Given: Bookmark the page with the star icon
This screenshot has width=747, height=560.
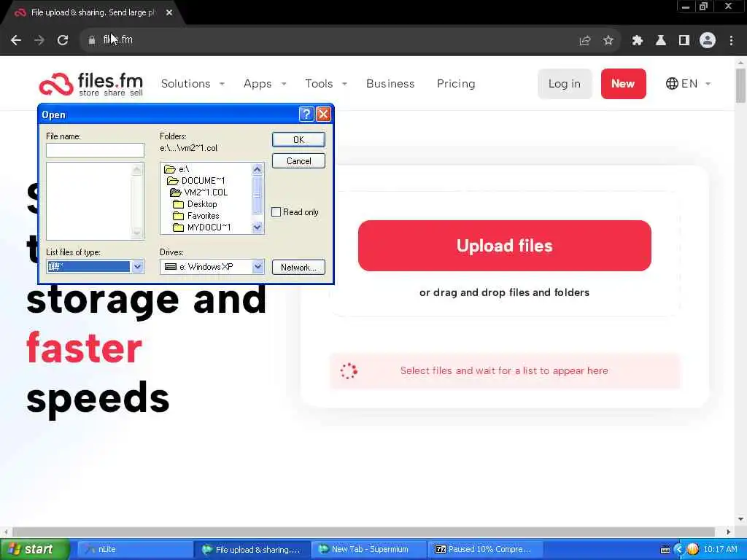Looking at the screenshot, I should [608, 41].
